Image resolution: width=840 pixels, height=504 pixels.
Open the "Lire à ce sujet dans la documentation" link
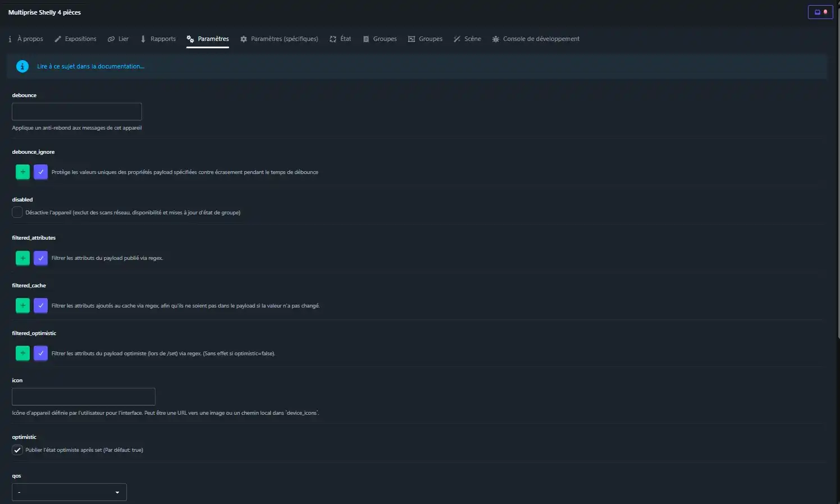90,66
